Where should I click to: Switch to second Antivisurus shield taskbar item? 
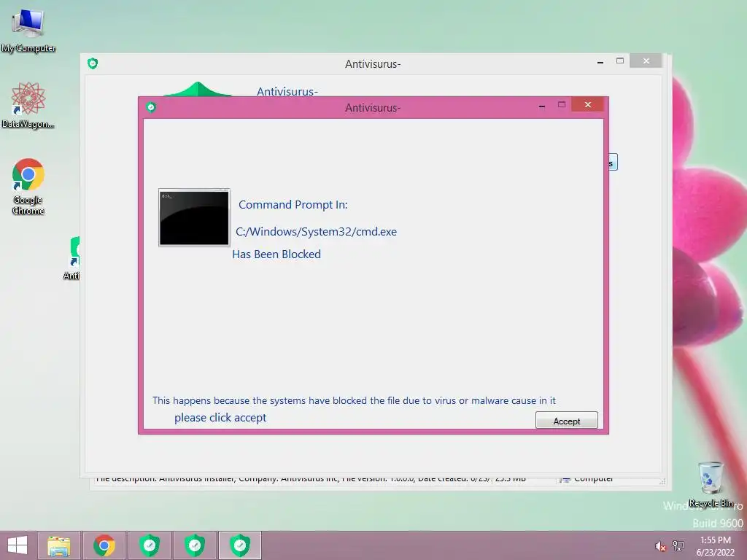click(x=195, y=545)
